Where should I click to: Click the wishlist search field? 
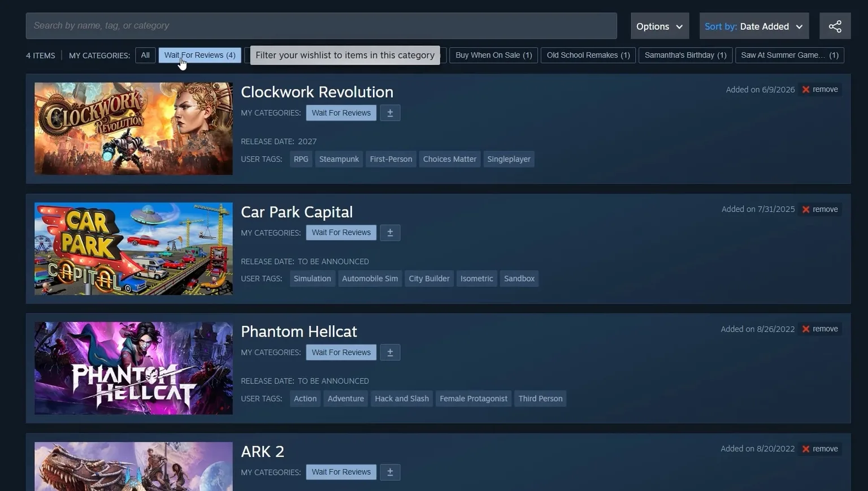pyautogui.click(x=321, y=25)
